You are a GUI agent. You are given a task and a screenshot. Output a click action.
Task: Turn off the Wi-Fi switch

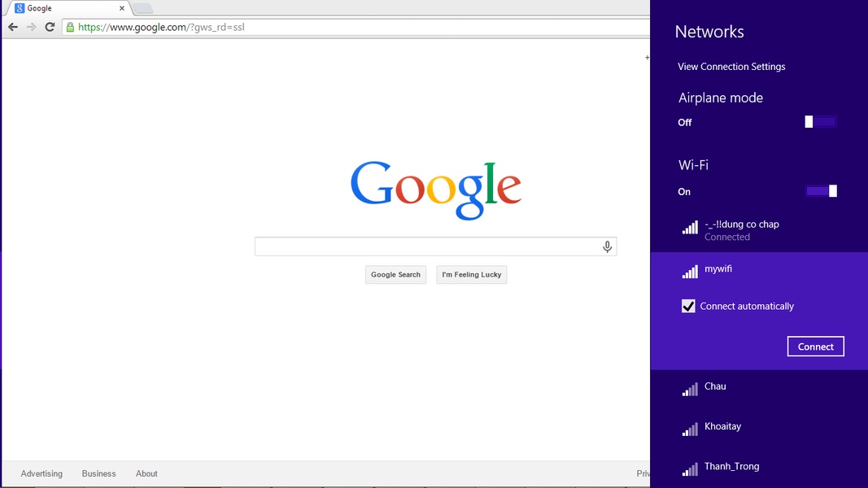(x=820, y=191)
